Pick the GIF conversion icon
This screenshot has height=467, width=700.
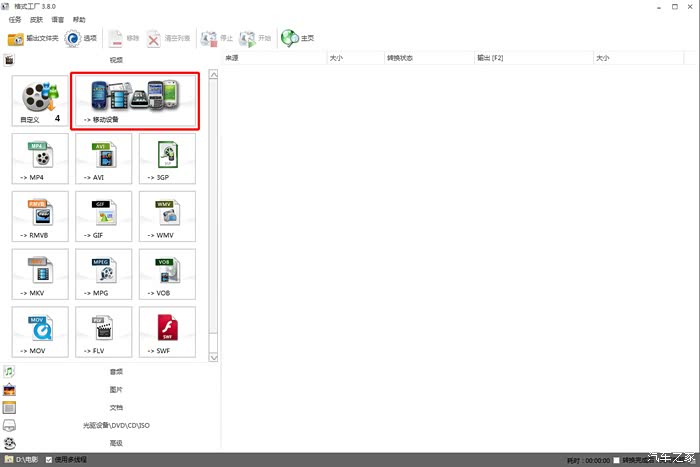104,216
